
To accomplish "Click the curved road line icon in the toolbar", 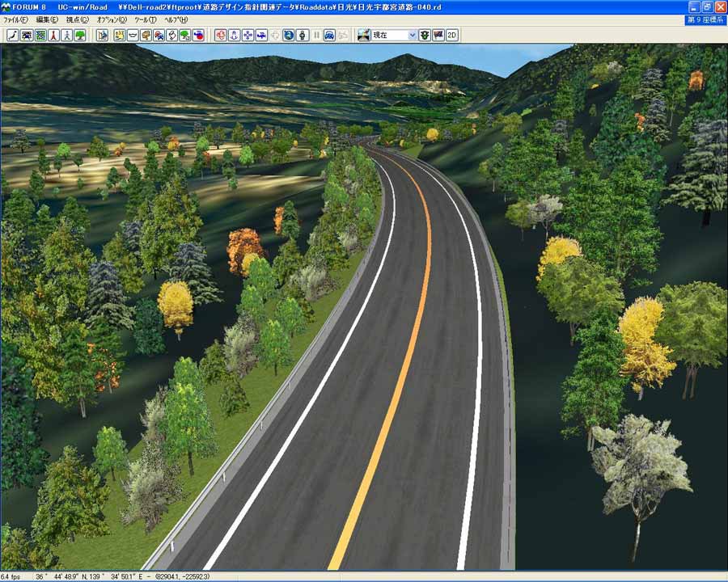I will (13, 36).
